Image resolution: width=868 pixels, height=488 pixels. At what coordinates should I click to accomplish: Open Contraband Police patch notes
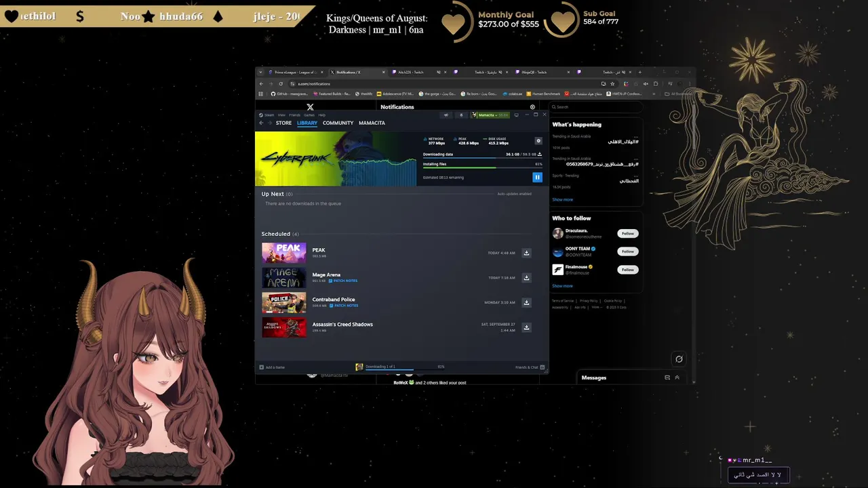tap(343, 306)
